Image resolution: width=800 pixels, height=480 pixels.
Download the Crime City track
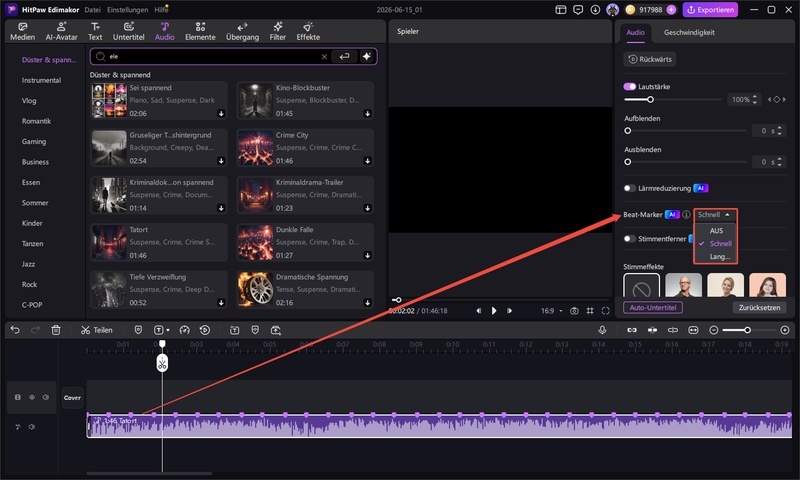point(367,161)
